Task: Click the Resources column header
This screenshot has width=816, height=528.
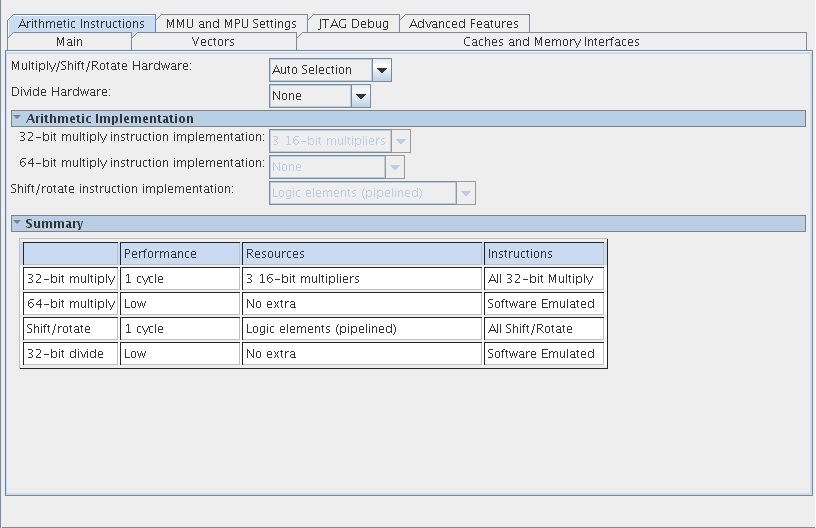Action: click(x=362, y=254)
